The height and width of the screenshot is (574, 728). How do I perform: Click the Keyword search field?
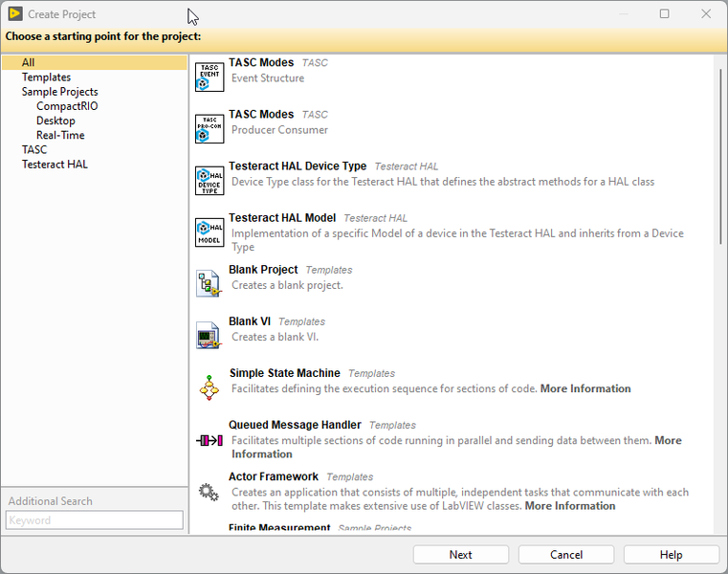[94, 520]
